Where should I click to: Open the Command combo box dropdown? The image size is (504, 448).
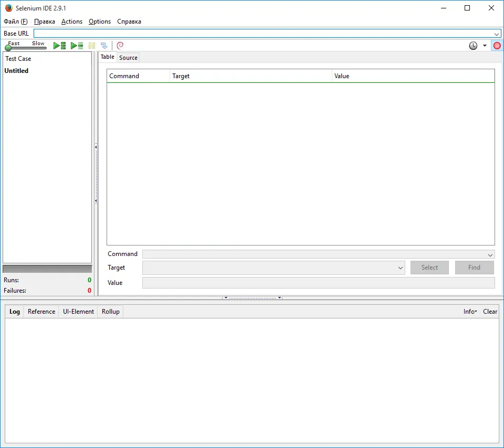[490, 255]
